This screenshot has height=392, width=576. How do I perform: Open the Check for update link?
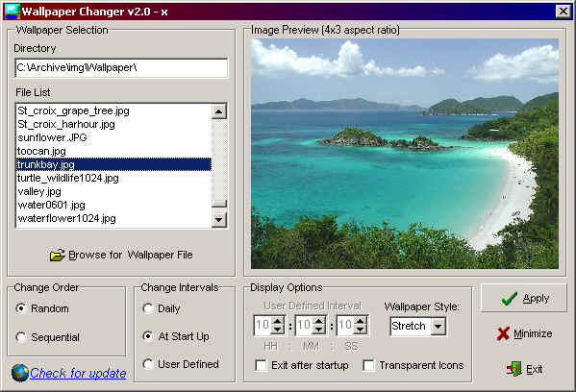tap(78, 374)
